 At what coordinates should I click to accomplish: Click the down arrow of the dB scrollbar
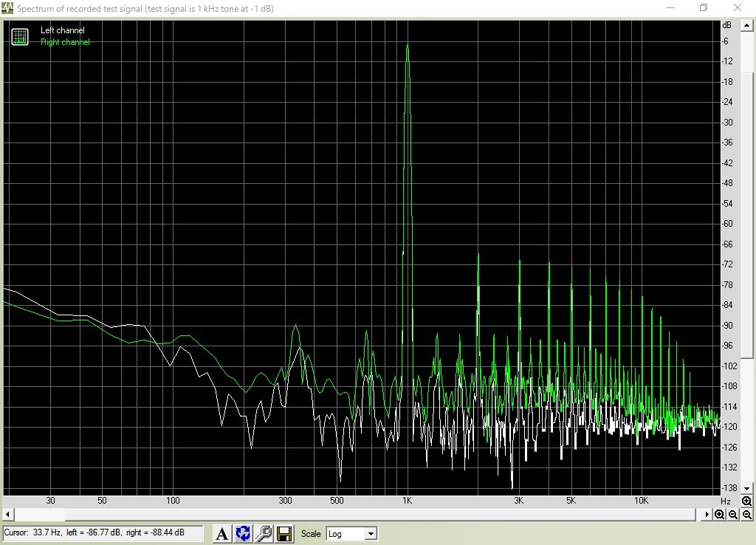(747, 488)
